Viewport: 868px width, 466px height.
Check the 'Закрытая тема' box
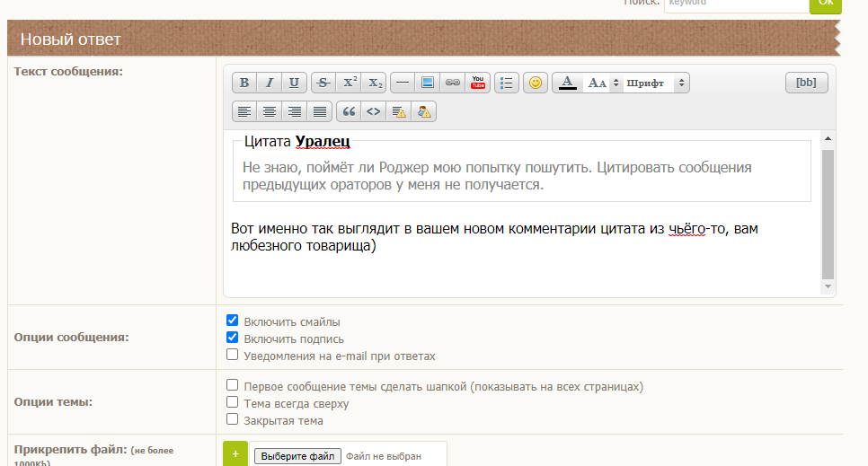tap(233, 419)
